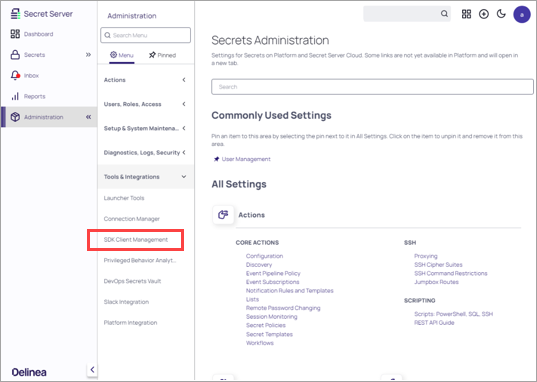
Task: Toggle dark mode moon icon
Action: click(x=501, y=14)
